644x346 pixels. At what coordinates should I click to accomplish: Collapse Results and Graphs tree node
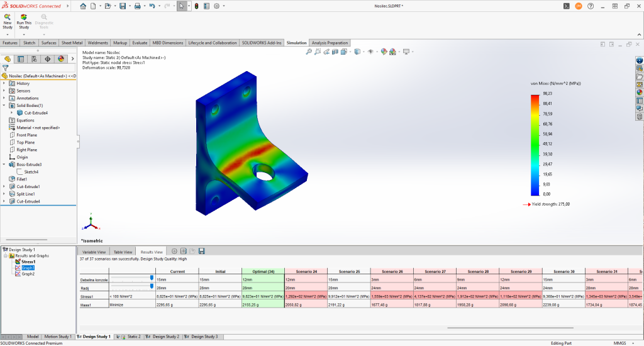tap(6, 255)
